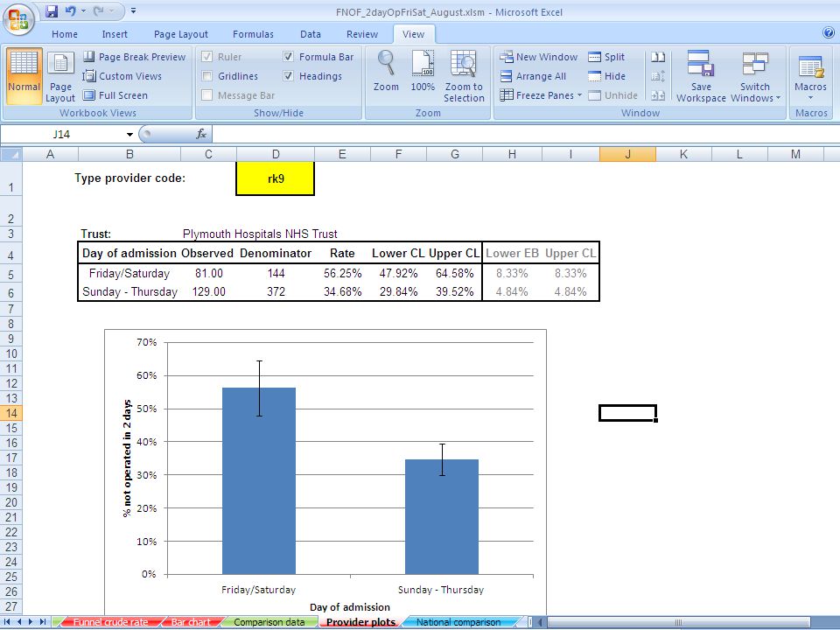The width and height of the screenshot is (840, 630).
Task: Click the Friday/Saturday blue chart bar
Action: tap(259, 480)
